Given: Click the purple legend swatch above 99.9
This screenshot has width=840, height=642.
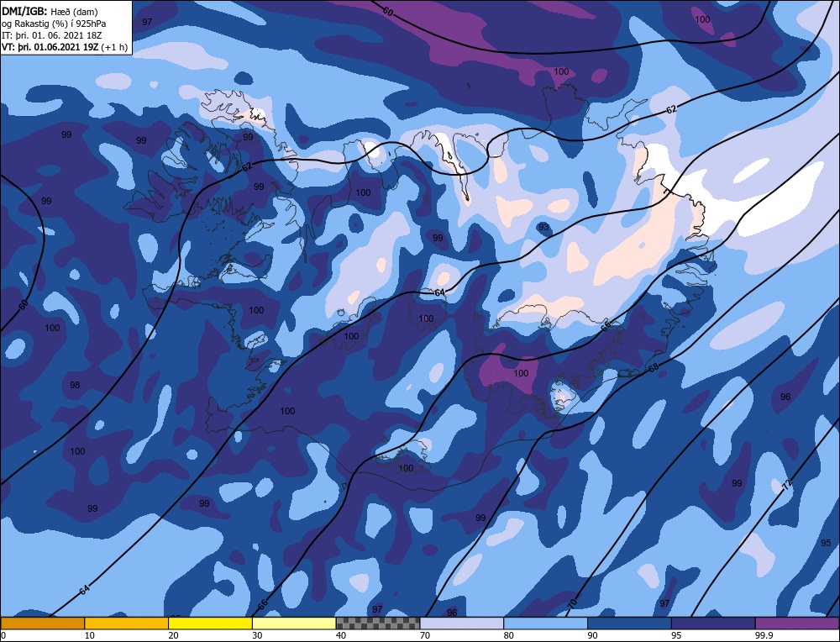Looking at the screenshot, I should [797, 623].
